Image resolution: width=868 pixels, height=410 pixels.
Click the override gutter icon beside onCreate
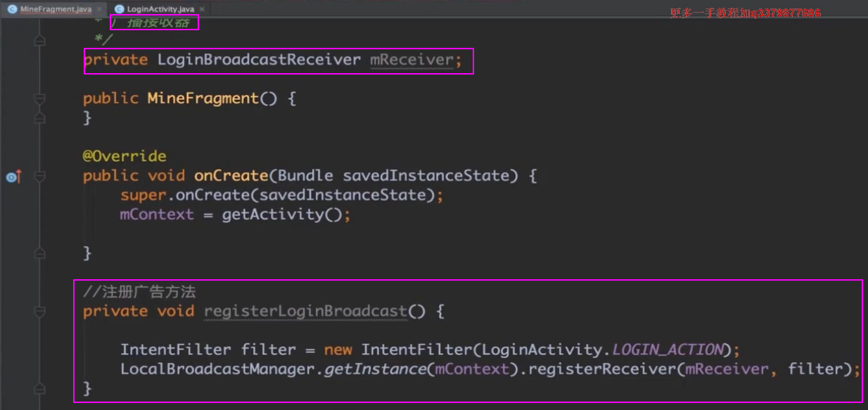point(13,177)
